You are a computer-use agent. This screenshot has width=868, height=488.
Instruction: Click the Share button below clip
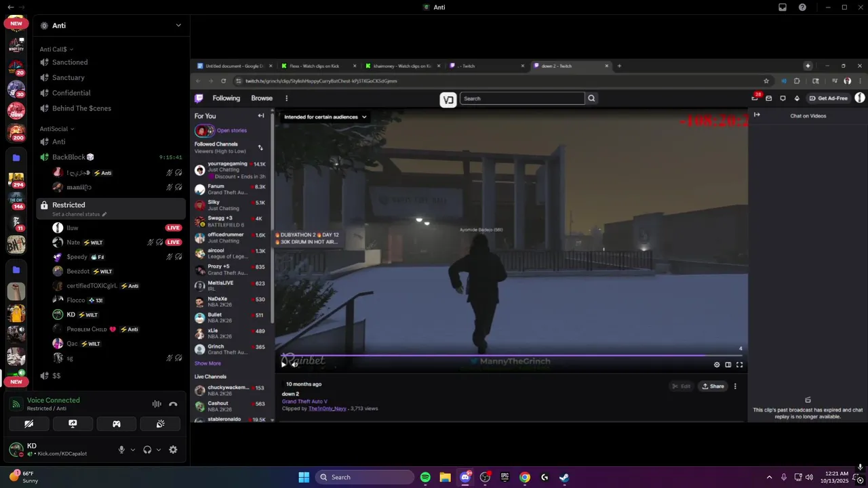(713, 386)
